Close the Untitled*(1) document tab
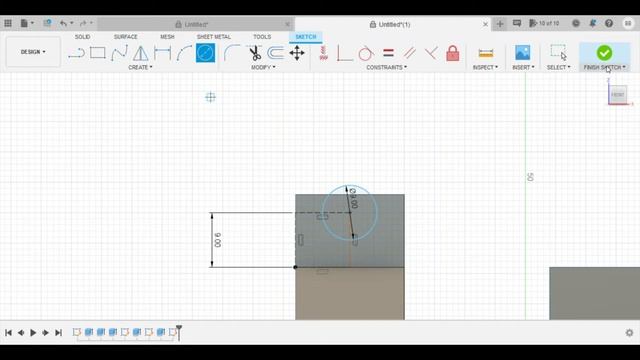Screen dimensions: 640x360 485,24
